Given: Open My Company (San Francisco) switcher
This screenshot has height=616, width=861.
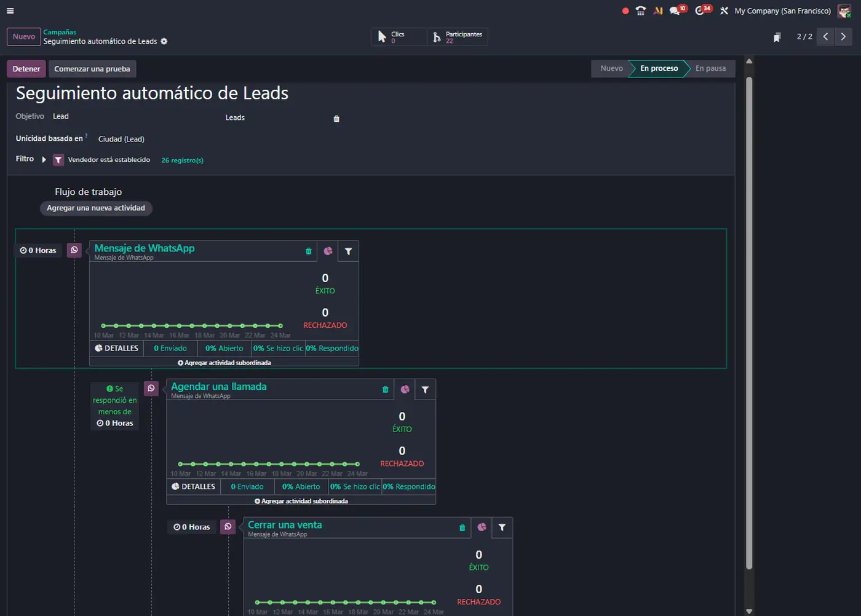Looking at the screenshot, I should (782, 11).
